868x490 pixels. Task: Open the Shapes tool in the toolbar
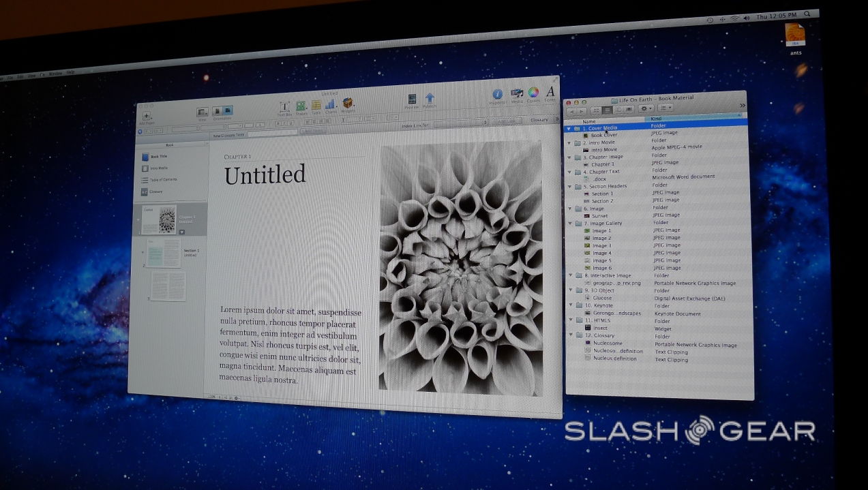coord(301,106)
